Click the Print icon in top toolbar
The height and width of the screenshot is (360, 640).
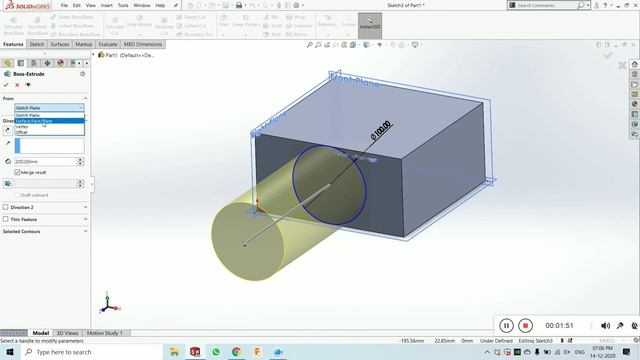[239, 5]
